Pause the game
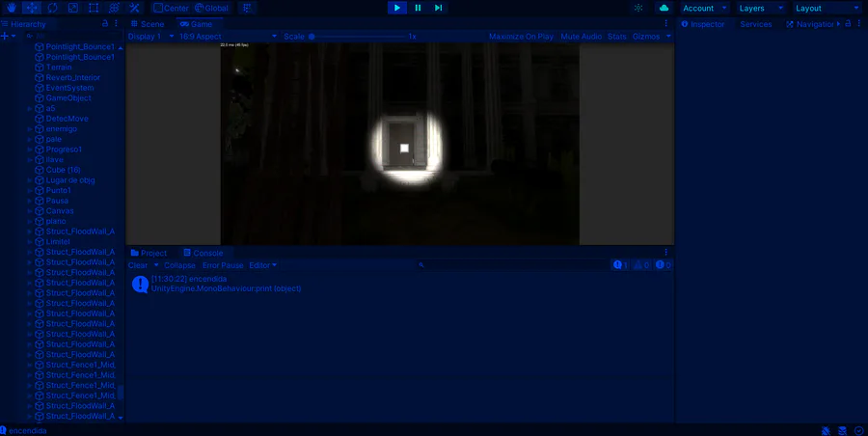Viewport: 868px width, 436px height. 418,8
